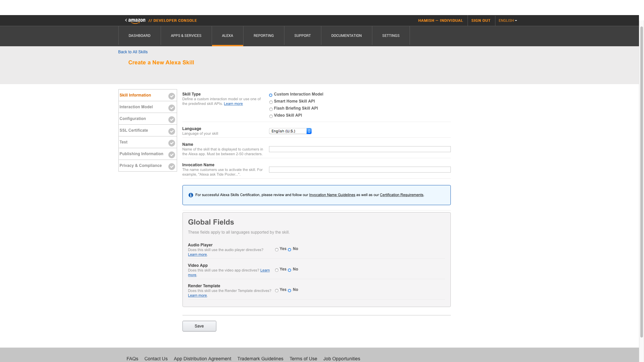Open the ENGLISH site language menu
The width and height of the screenshot is (644, 362).
[507, 21]
